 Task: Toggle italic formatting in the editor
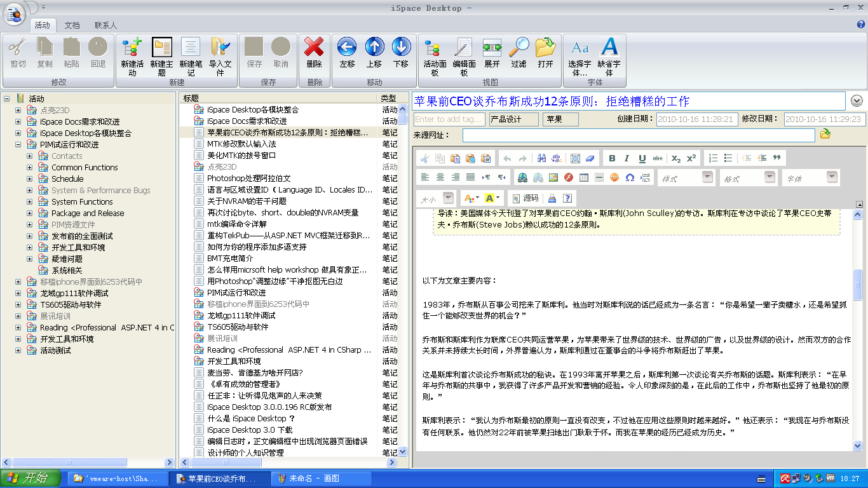[627, 158]
